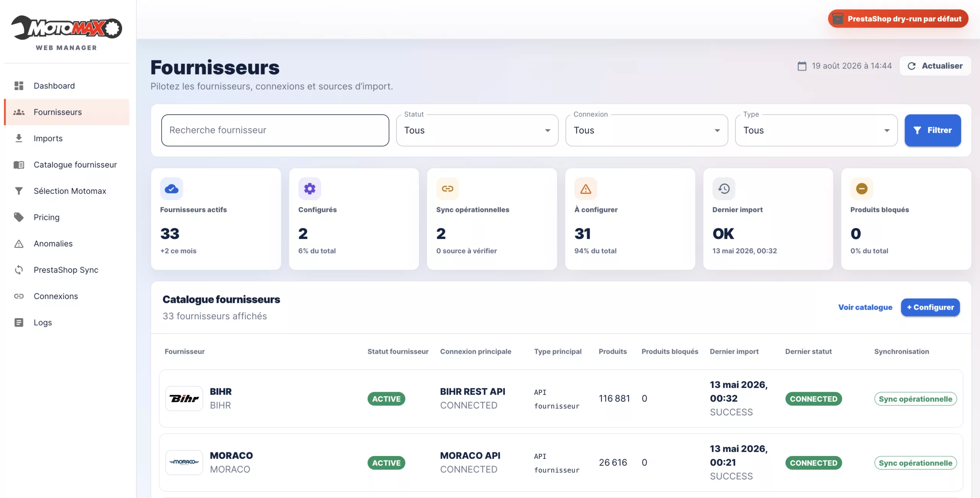
Task: Click the MORACO supplier logo
Action: coord(184,462)
